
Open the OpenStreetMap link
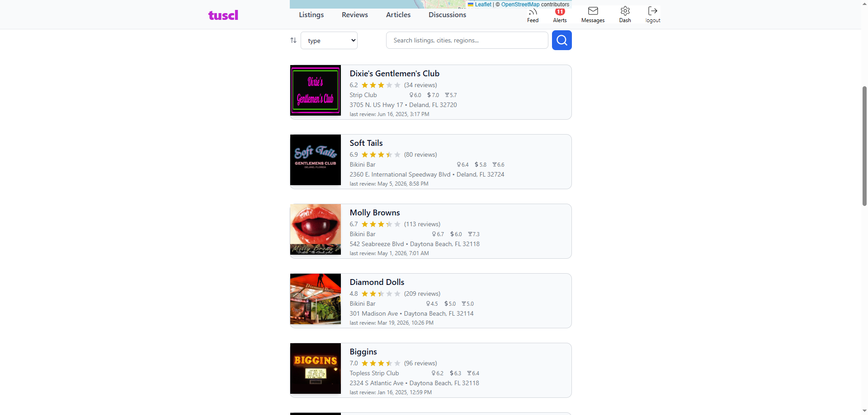click(520, 4)
